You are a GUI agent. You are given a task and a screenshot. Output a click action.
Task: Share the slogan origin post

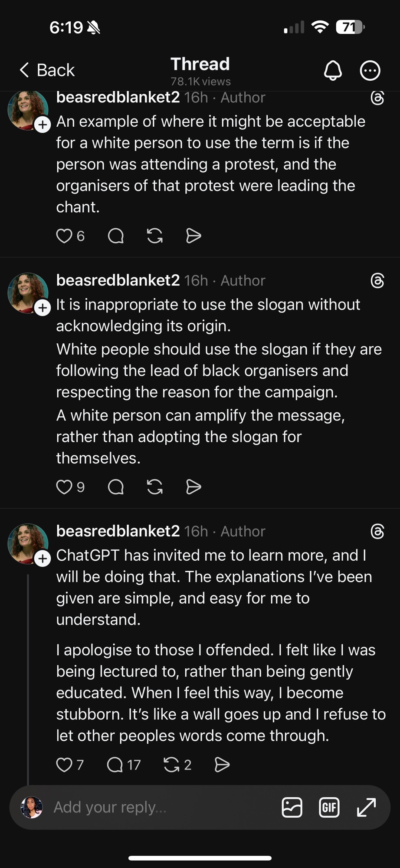(x=193, y=487)
